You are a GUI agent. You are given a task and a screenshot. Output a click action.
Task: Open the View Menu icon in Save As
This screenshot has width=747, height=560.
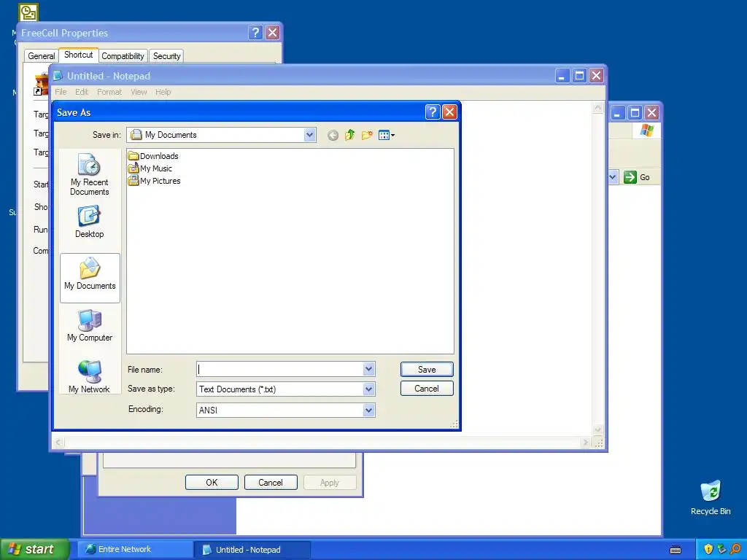[387, 135]
